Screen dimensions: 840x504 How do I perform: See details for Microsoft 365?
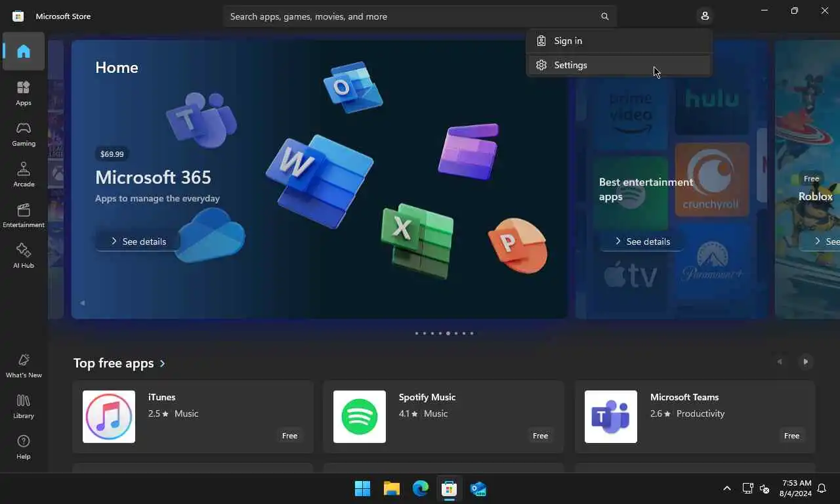tap(137, 241)
